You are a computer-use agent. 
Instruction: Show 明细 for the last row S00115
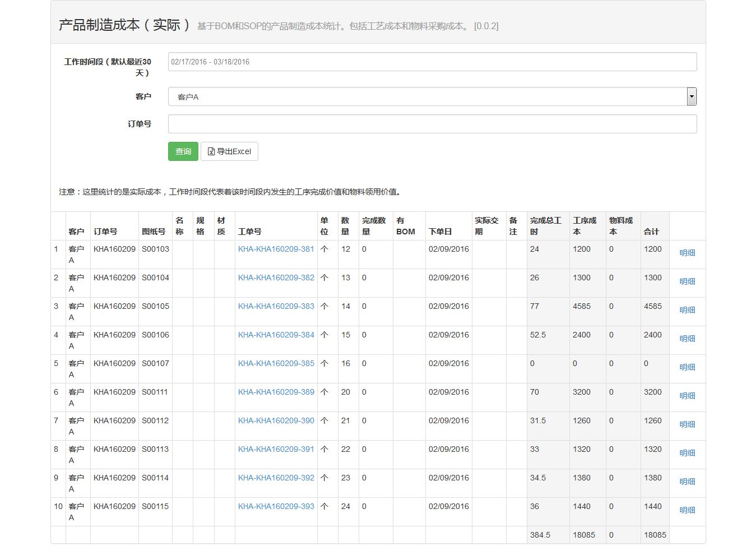(x=687, y=510)
